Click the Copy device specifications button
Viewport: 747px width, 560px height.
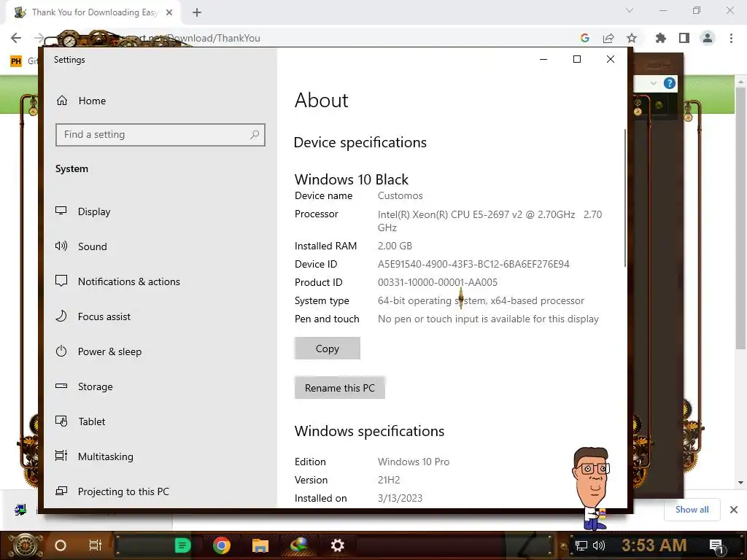328,349
